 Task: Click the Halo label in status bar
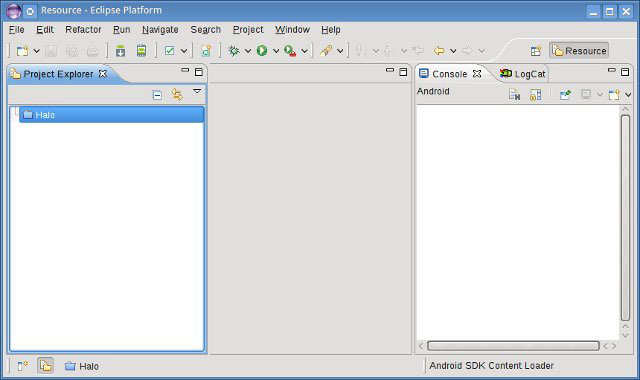click(89, 366)
